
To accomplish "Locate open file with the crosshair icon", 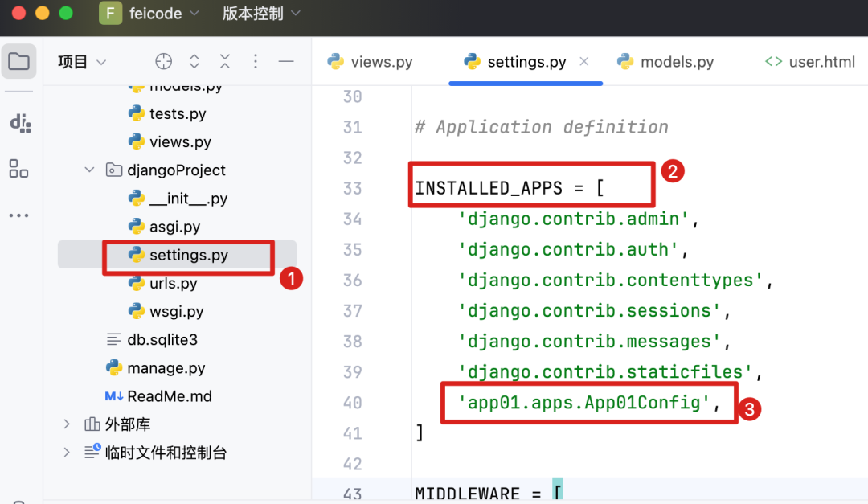I will click(163, 60).
